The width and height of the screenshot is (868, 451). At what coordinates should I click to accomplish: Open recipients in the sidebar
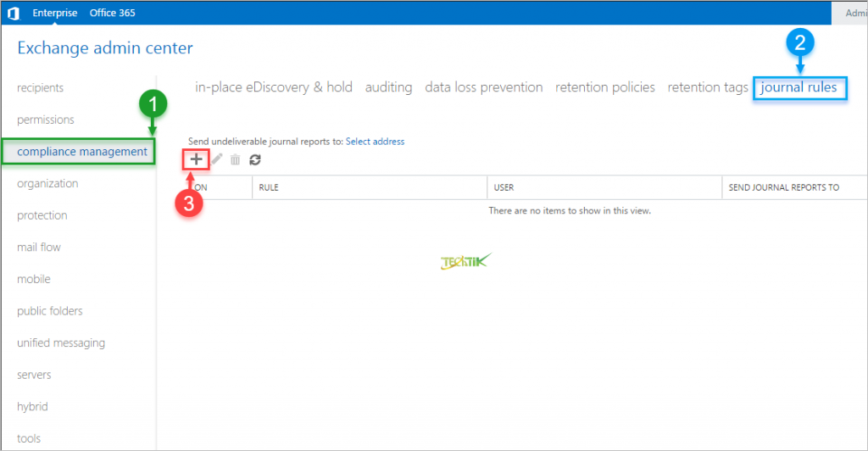pos(40,88)
